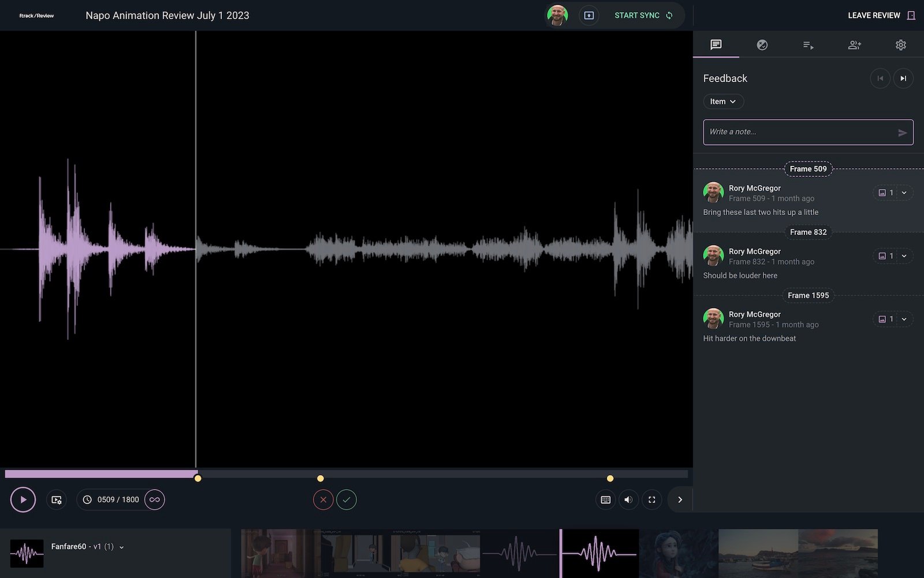Image resolution: width=924 pixels, height=578 pixels.
Task: Open the Item filter dropdown
Action: pyautogui.click(x=723, y=102)
